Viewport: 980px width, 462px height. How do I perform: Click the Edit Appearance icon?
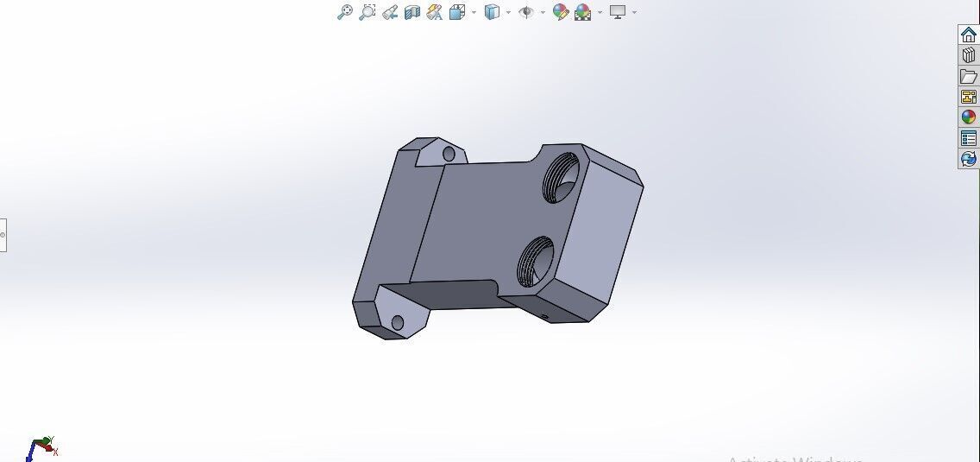point(561,12)
